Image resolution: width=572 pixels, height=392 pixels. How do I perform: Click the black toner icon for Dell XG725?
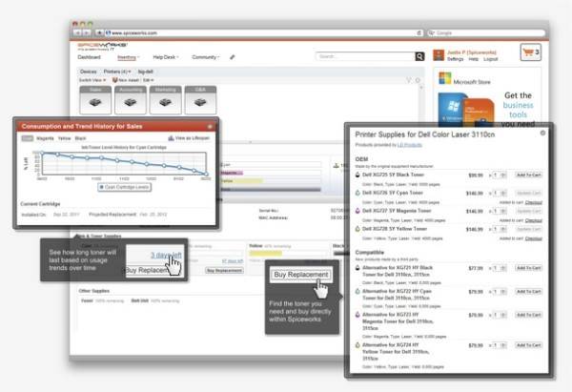[x=357, y=175]
